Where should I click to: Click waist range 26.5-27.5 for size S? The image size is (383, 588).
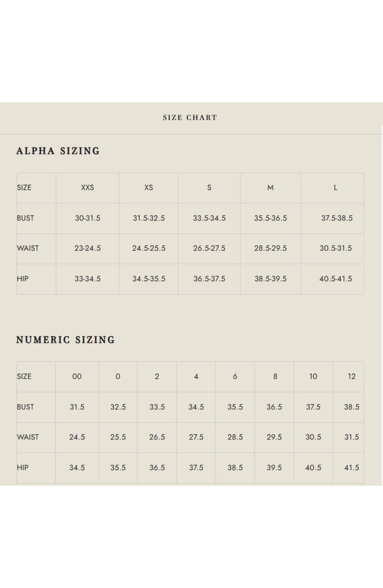point(209,248)
